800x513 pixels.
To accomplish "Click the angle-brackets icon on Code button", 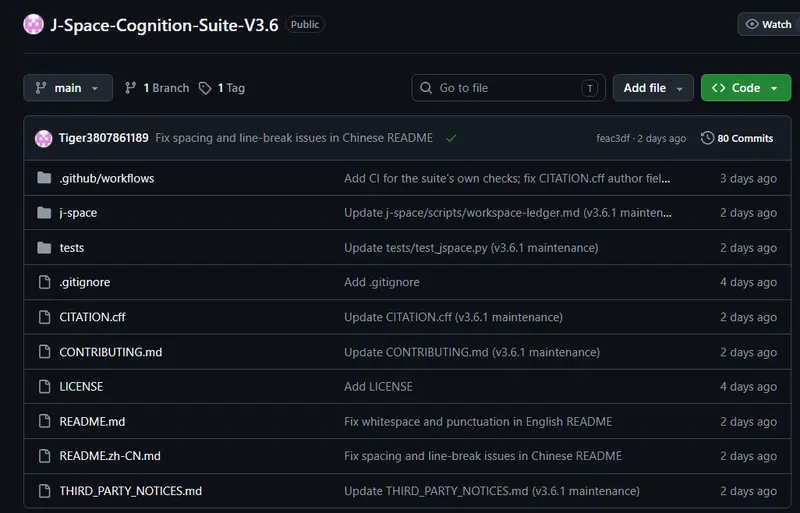I will tap(718, 88).
